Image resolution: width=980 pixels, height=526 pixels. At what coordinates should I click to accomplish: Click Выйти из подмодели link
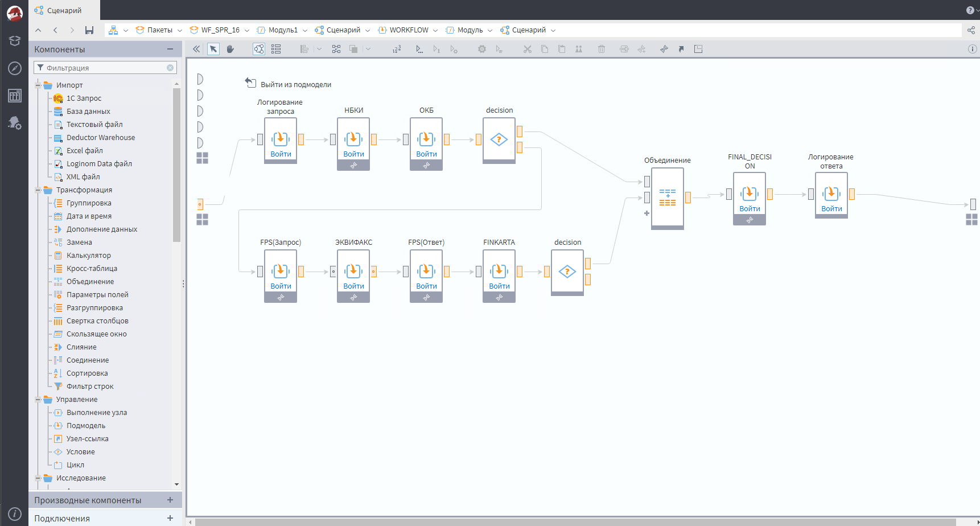(x=295, y=85)
